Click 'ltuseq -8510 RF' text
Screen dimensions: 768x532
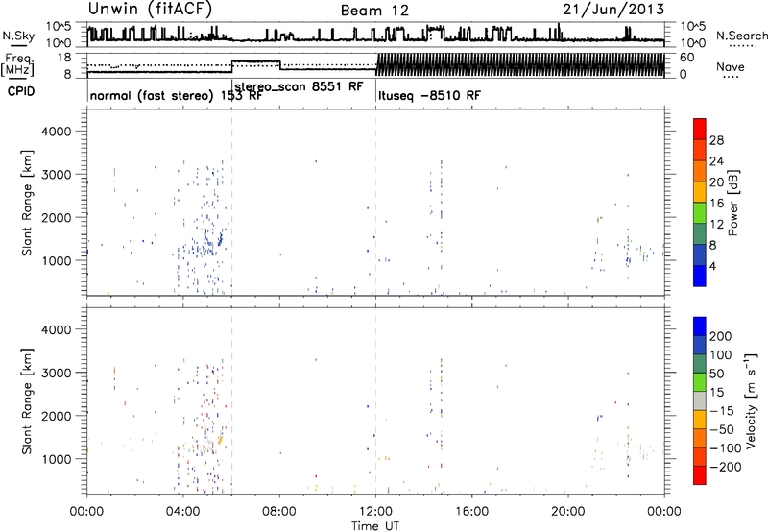click(429, 95)
